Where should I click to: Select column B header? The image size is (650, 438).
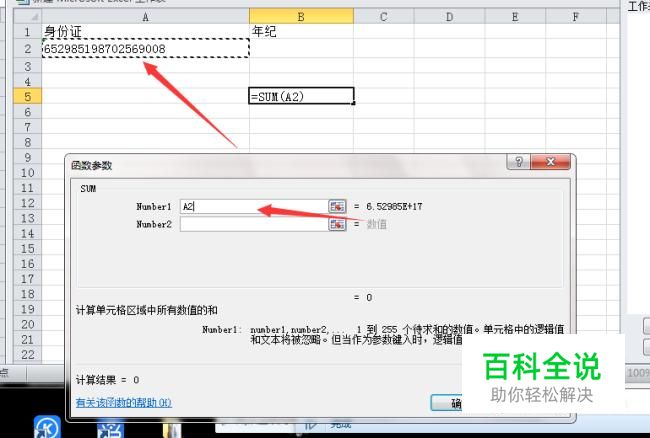(x=301, y=17)
